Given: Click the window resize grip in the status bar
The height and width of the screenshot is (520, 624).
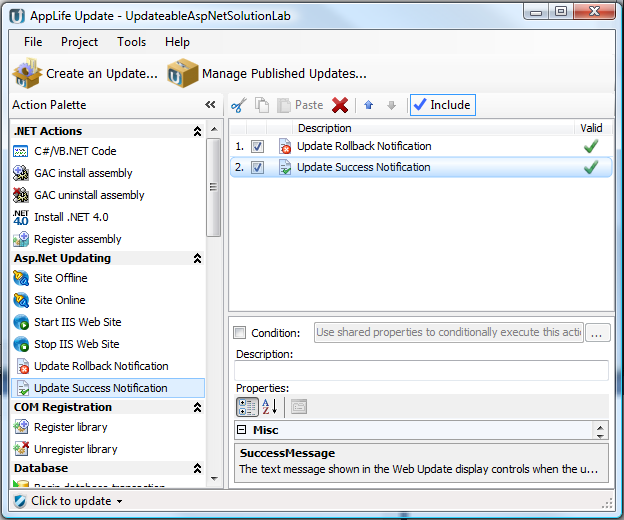Looking at the screenshot, I should click(607, 504).
